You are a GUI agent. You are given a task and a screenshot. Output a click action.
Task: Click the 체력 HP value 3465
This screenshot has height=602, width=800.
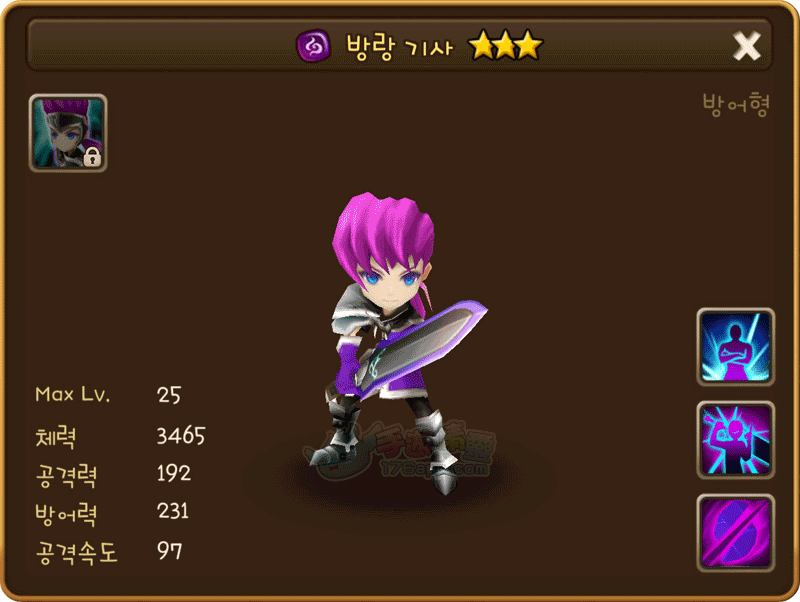coord(181,436)
